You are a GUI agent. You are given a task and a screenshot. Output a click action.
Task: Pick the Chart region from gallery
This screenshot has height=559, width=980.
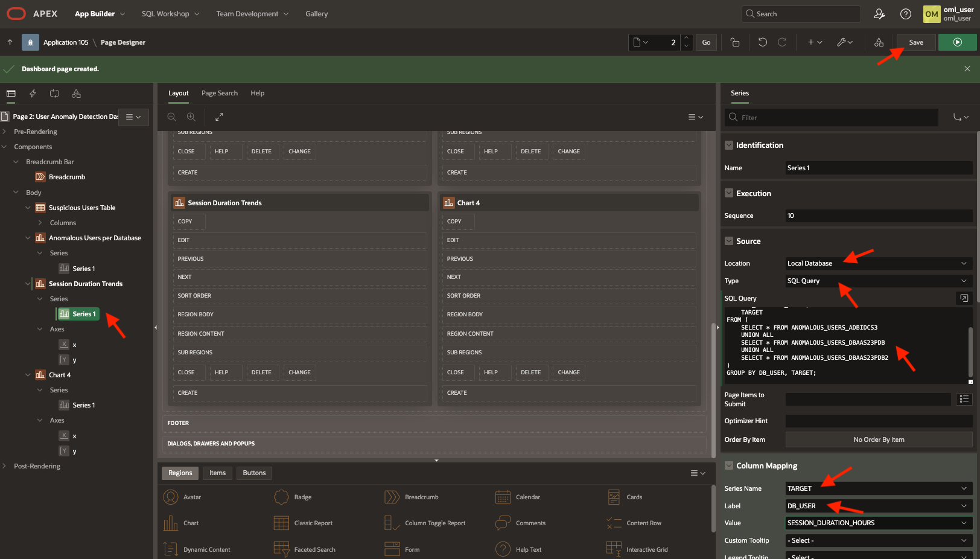[181, 523]
